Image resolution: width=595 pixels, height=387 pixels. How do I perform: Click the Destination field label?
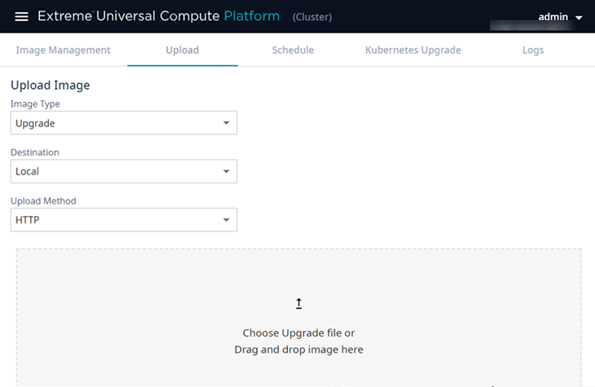(x=35, y=152)
